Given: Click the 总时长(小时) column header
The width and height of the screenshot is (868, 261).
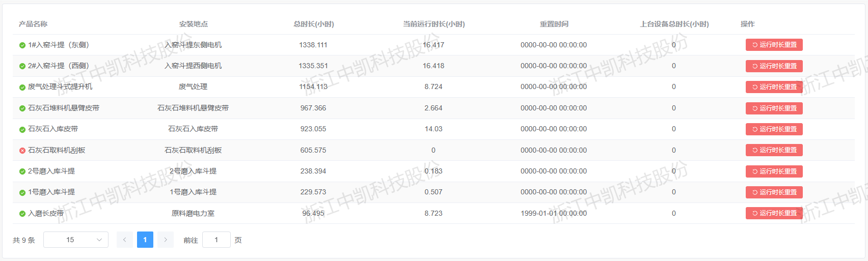Looking at the screenshot, I should click(314, 24).
